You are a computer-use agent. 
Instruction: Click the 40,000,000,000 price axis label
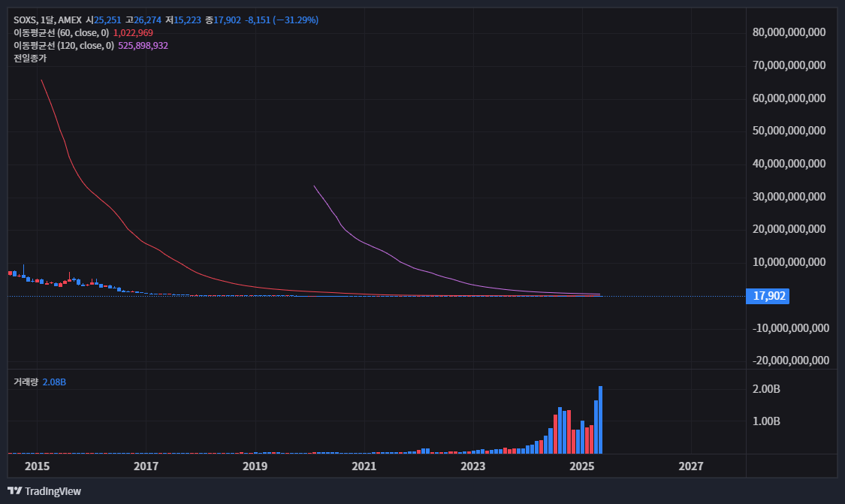[789, 163]
